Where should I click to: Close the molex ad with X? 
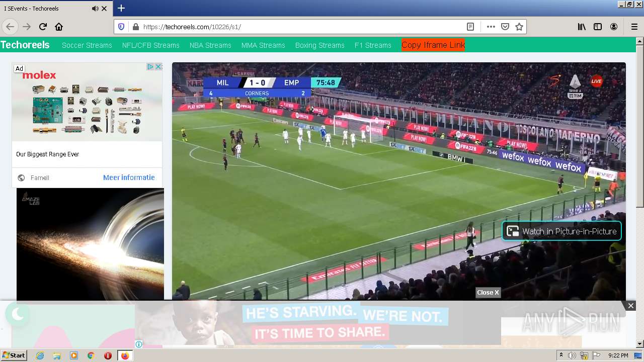pos(158,67)
